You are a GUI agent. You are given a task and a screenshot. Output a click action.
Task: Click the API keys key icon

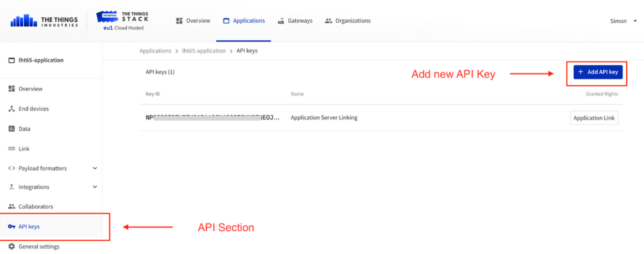coord(12,226)
